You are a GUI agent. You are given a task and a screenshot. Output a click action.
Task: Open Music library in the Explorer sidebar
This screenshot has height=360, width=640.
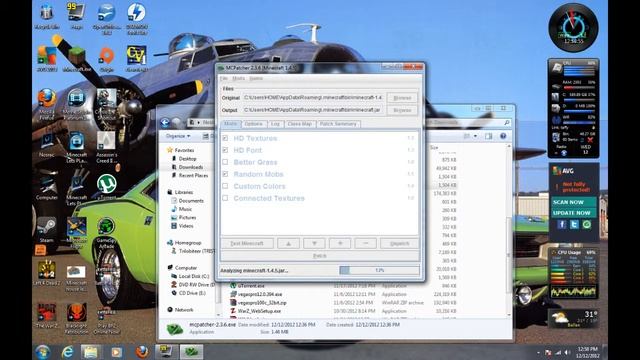(185, 209)
